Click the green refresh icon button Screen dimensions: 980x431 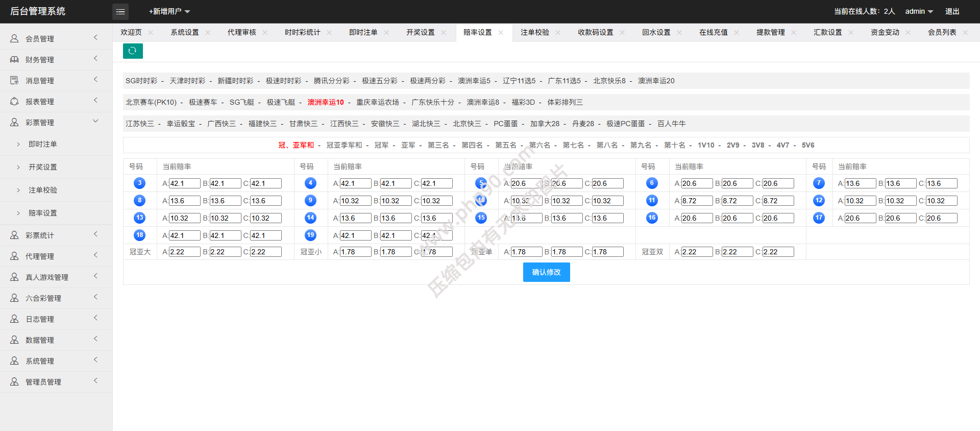point(133,51)
